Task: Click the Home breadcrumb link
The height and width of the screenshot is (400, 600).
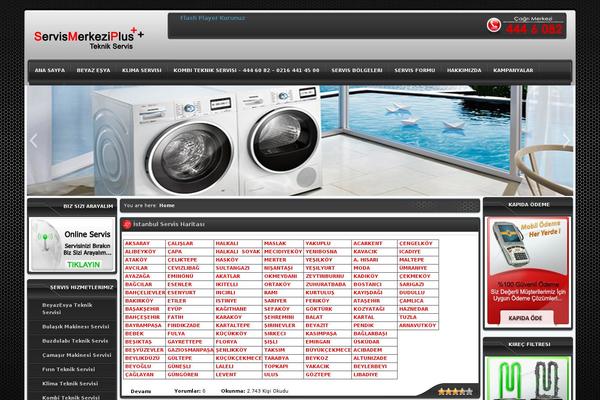Action: point(166,206)
